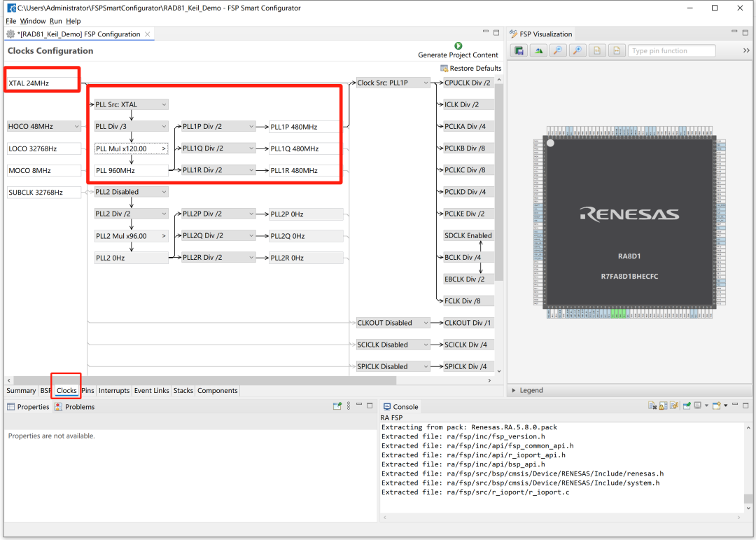Zoom out the chip pin view
Image resolution: width=756 pixels, height=540 pixels.
click(x=557, y=50)
